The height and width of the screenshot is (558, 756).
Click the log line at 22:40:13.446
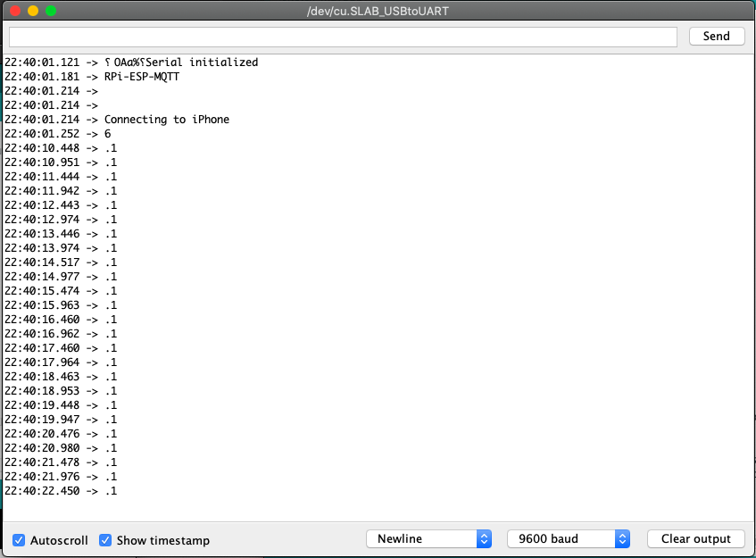(61, 234)
